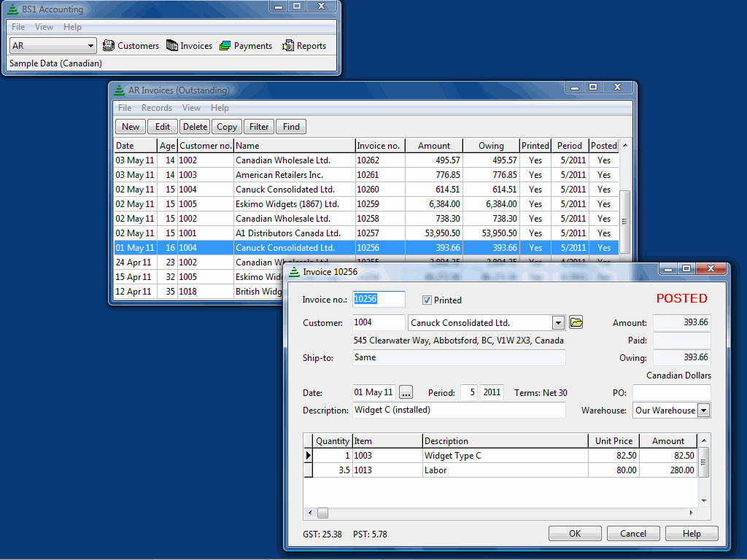Open the Records menu
Image resolution: width=747 pixels, height=560 pixels.
(x=157, y=108)
